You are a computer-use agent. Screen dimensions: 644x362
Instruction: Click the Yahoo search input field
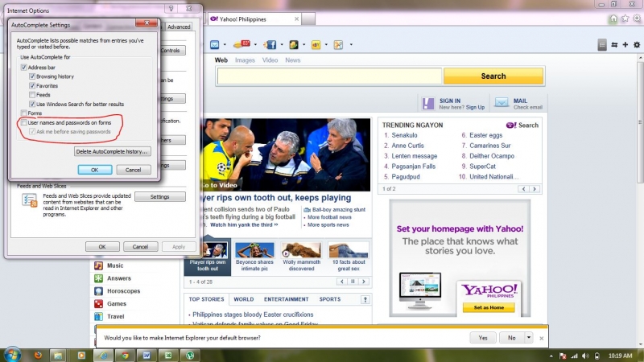pyautogui.click(x=329, y=76)
